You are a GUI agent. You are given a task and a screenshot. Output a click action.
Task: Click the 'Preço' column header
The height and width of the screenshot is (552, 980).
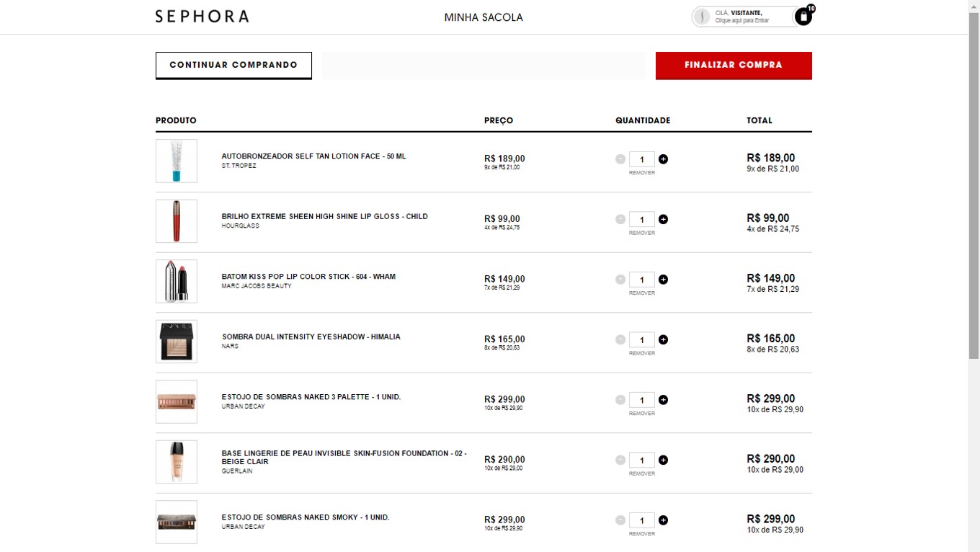pos(499,120)
